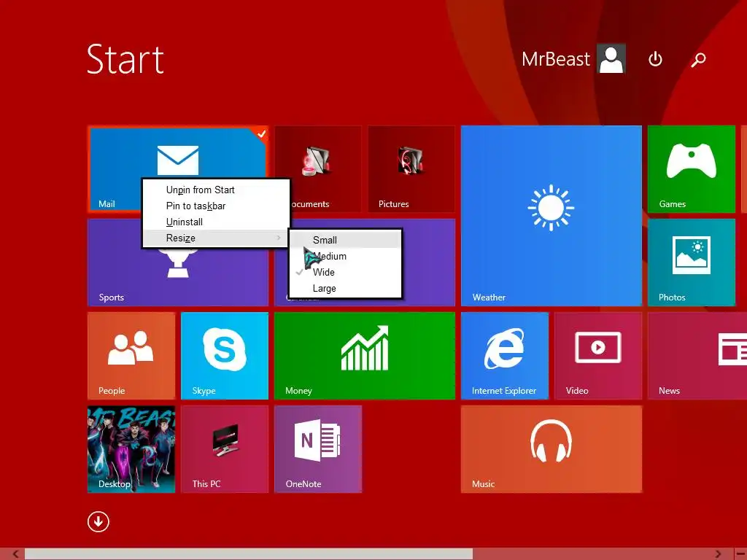Expand the Resize submenu arrow
The height and width of the screenshot is (560, 747).
pyautogui.click(x=279, y=238)
